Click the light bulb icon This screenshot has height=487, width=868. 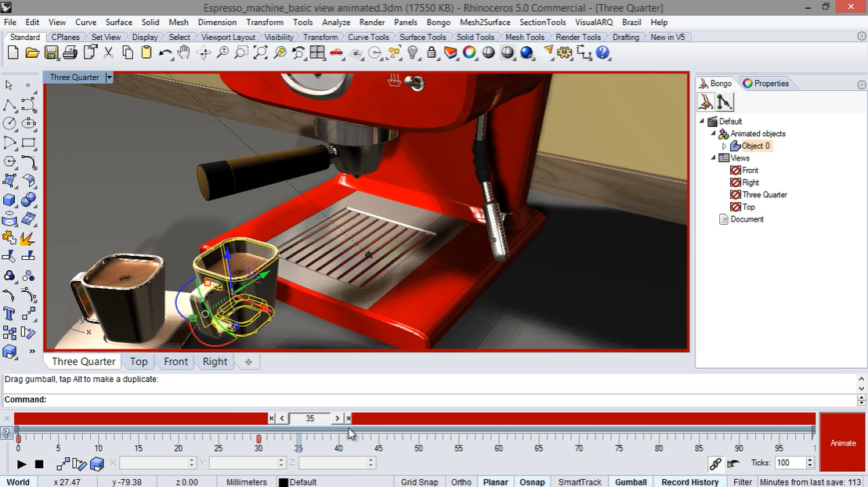[x=412, y=52]
